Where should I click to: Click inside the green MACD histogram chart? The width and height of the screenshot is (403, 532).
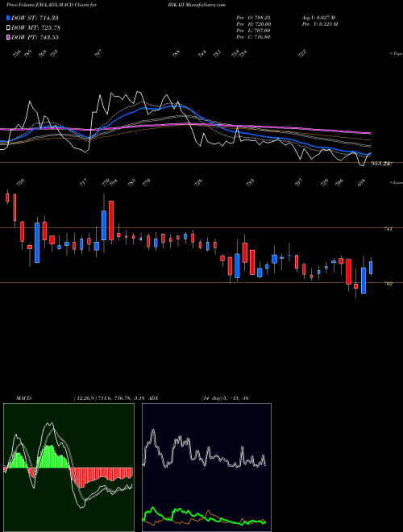69,468
